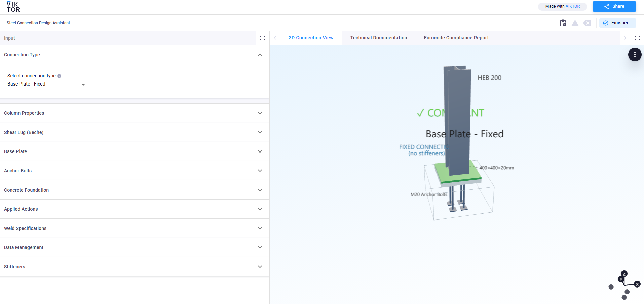Open the Eurocode Compliance Report tab
Image resolution: width=644 pixels, height=304 pixels.
pyautogui.click(x=456, y=38)
